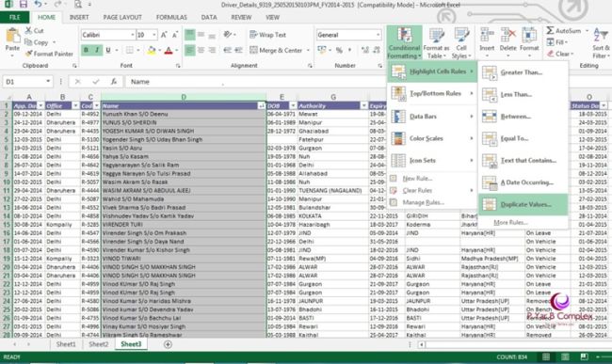Screen dimensions: 612x364
Task: Open the FILE tab
Action: 14,17
